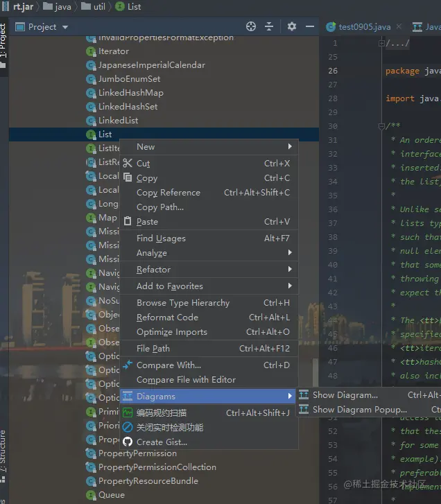Expand the Diagrams submenu arrow

pyautogui.click(x=290, y=396)
